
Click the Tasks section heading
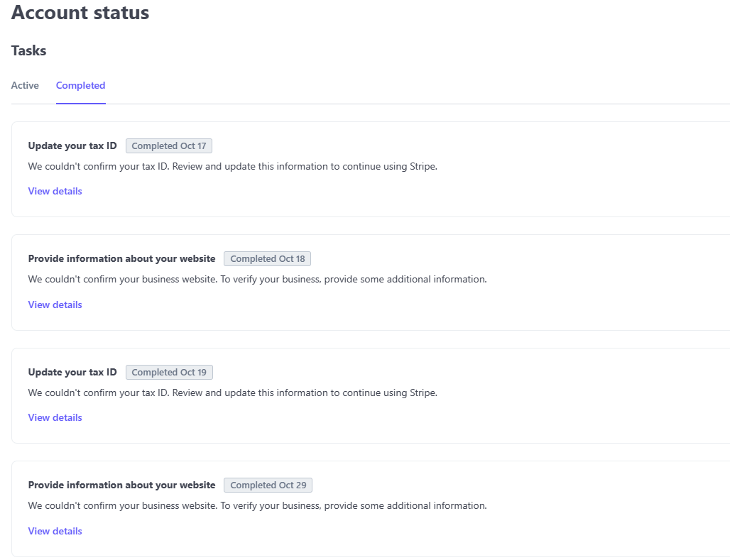point(29,51)
